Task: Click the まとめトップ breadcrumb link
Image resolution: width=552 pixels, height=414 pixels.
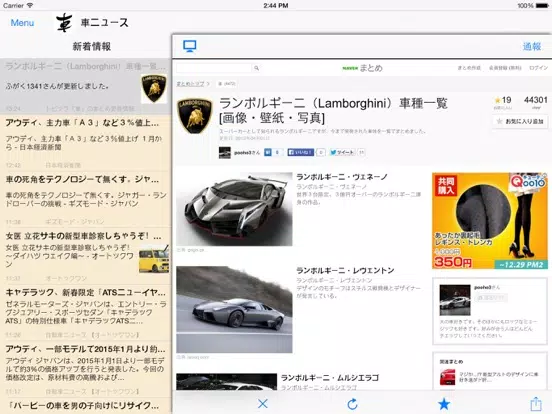Action: click(190, 84)
